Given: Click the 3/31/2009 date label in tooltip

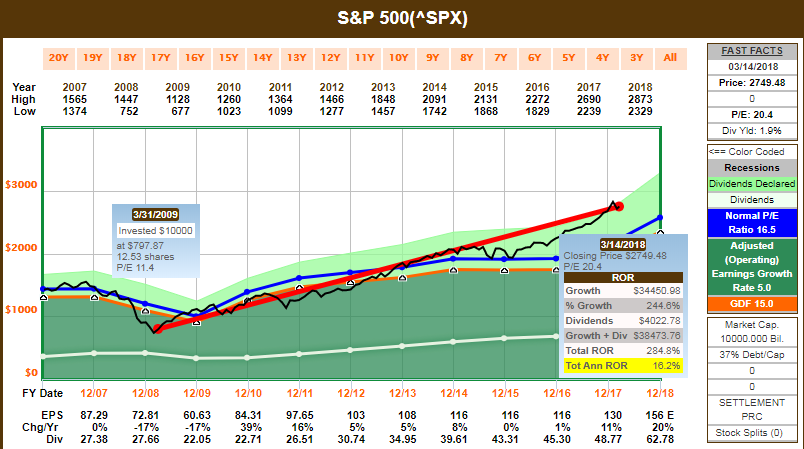Looking at the screenshot, I should click(x=155, y=214).
